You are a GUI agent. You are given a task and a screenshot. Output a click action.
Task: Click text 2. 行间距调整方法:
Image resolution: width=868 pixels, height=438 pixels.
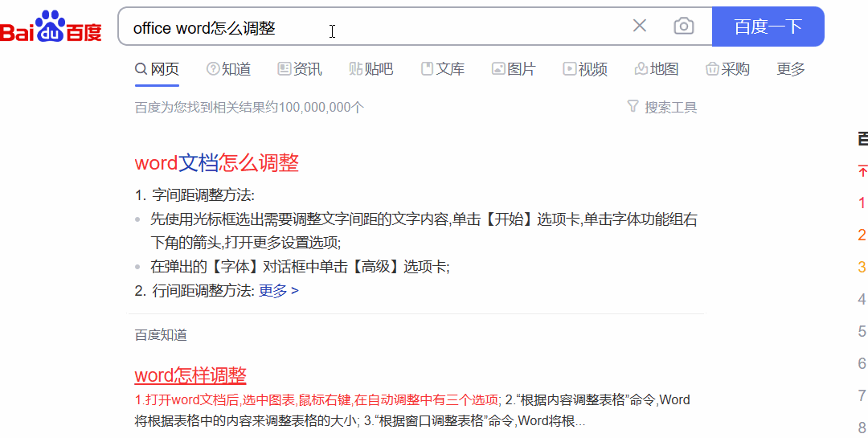194,291
